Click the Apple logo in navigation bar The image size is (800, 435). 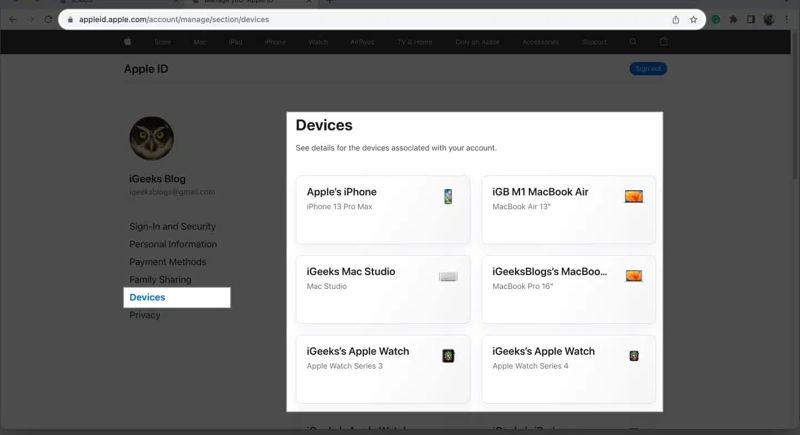pos(128,42)
